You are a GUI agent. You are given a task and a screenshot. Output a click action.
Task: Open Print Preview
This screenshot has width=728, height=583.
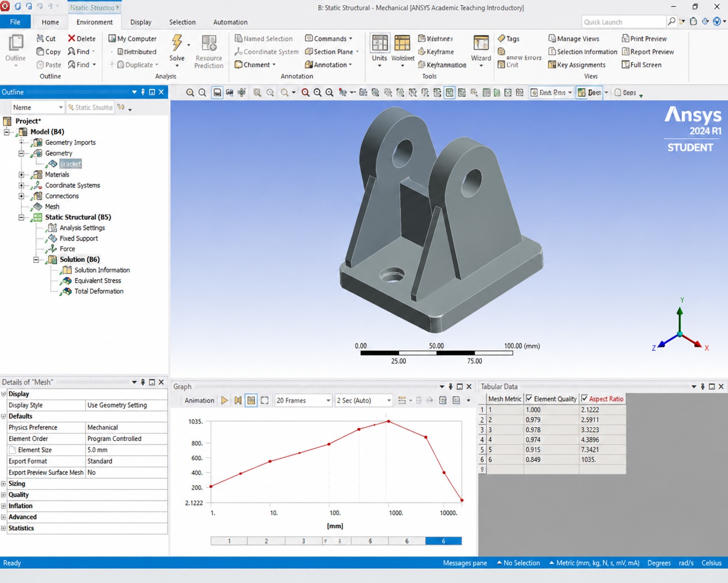[x=644, y=38]
